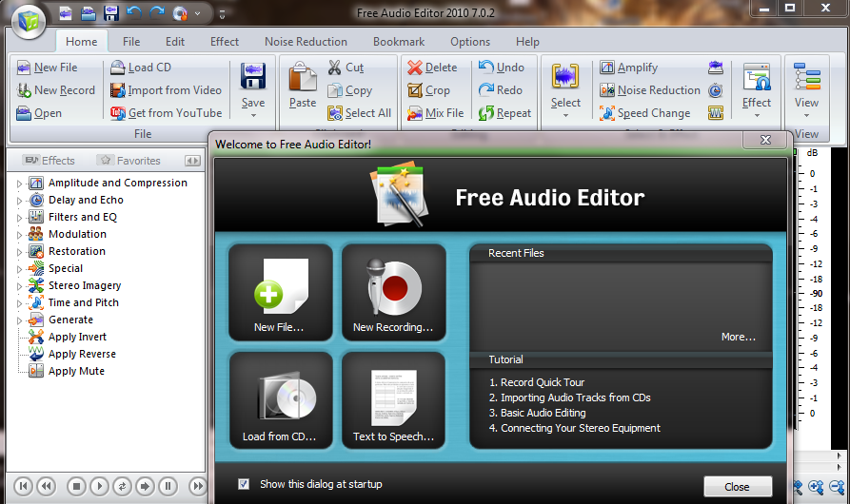Screen dimensions: 850x504
Task: Select Apply Reverse in effects tree
Action: pos(83,354)
